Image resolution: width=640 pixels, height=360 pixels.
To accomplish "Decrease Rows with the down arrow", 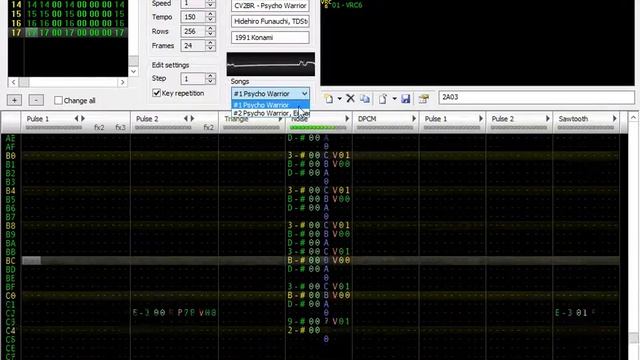I will (x=211, y=34).
